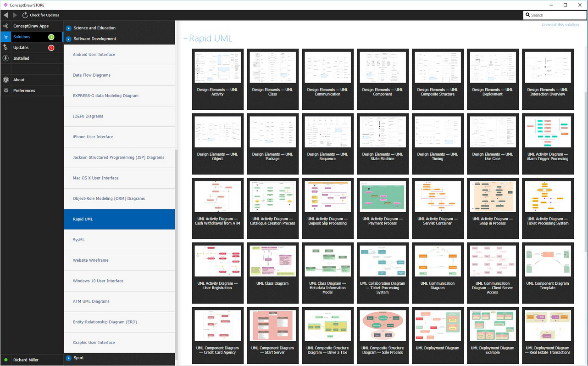
Task: Collapse the Software Development category
Action: point(68,39)
